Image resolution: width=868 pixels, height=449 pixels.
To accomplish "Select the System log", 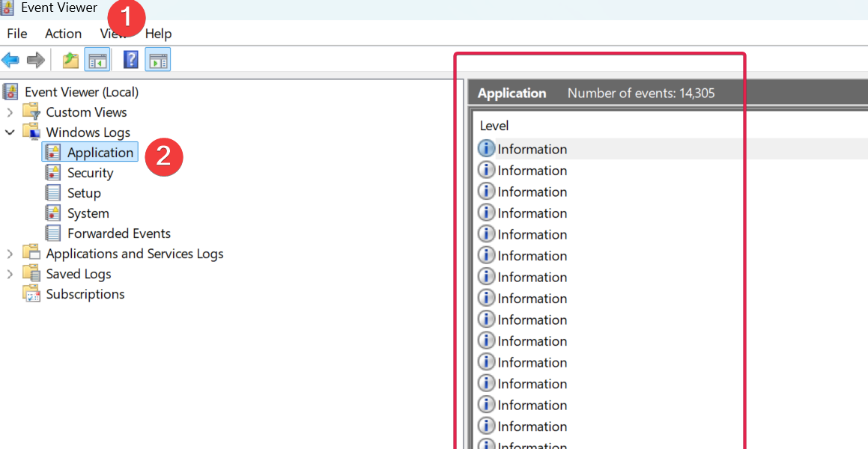I will pyautogui.click(x=88, y=213).
